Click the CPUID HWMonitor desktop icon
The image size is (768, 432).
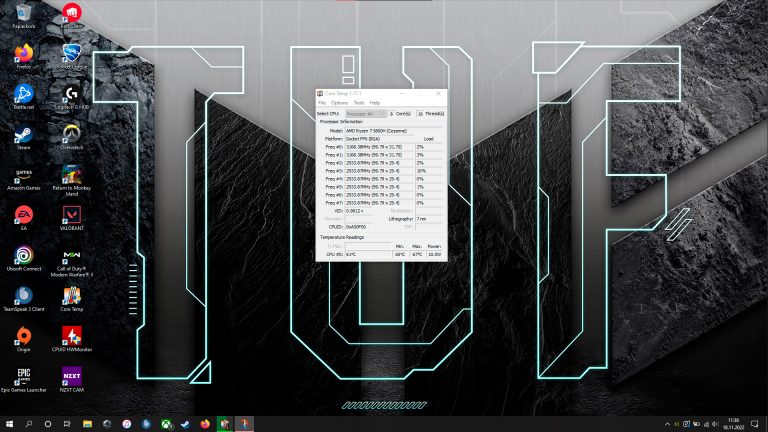tap(71, 336)
